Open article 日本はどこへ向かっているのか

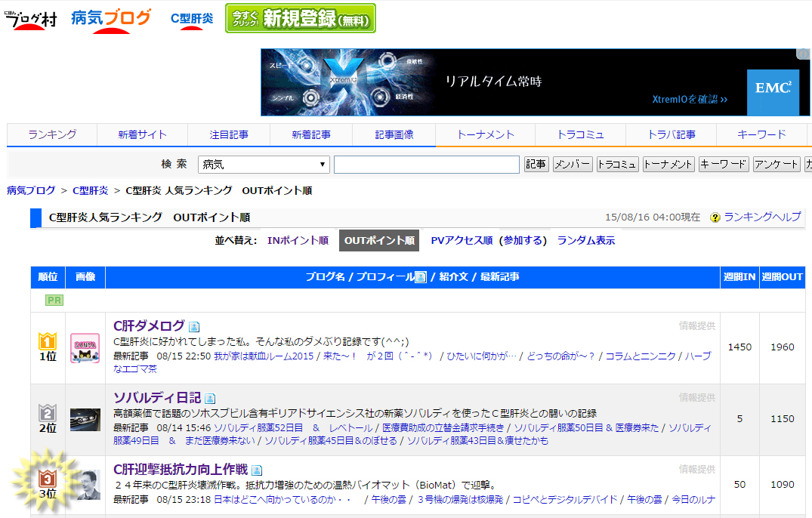point(283,499)
